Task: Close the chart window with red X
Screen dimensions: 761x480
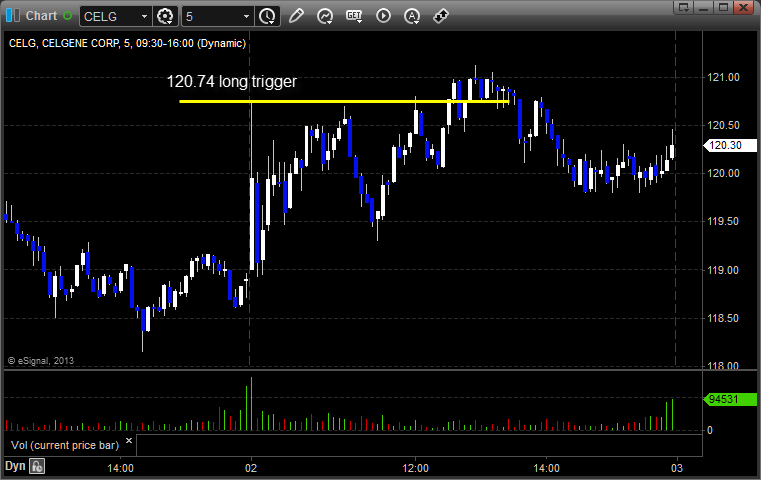Action: coord(744,7)
